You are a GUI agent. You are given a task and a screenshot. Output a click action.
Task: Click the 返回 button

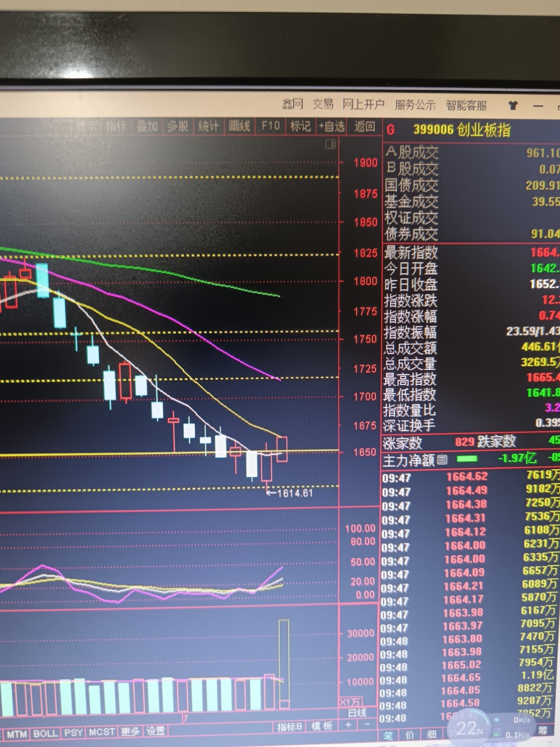point(364,126)
